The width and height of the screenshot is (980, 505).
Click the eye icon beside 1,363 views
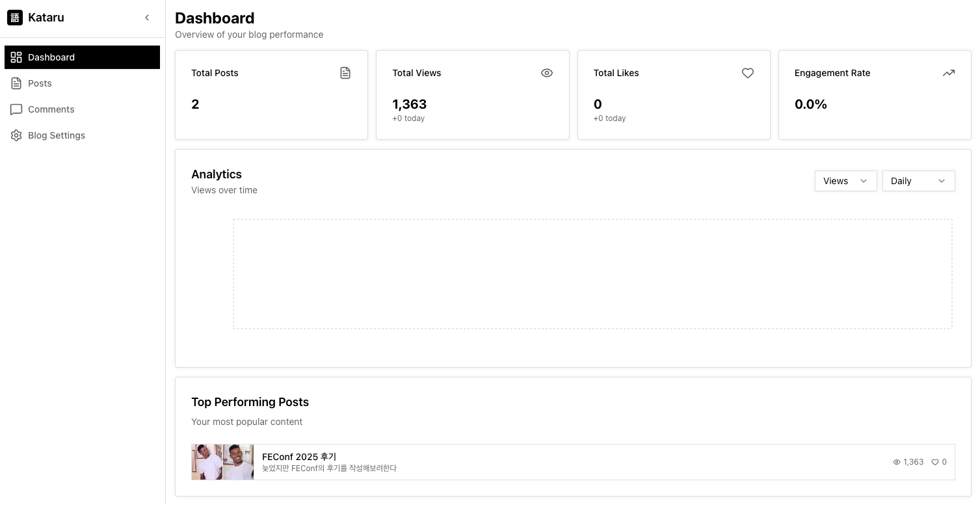pyautogui.click(x=897, y=462)
